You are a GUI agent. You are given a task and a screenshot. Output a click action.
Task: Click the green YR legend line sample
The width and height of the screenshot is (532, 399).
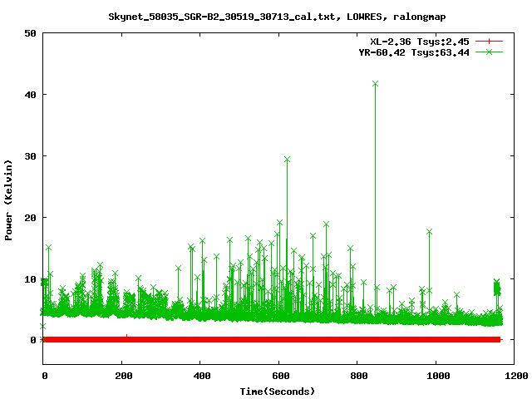489,52
